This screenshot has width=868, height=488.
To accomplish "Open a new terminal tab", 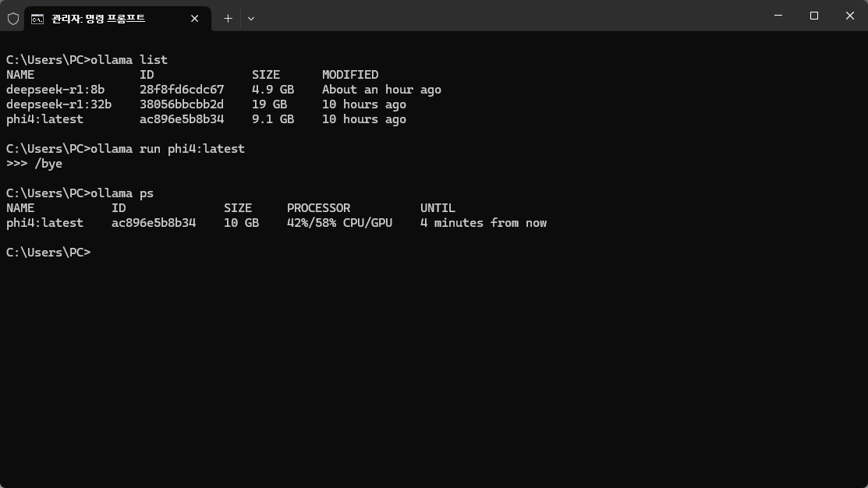I will pos(228,19).
